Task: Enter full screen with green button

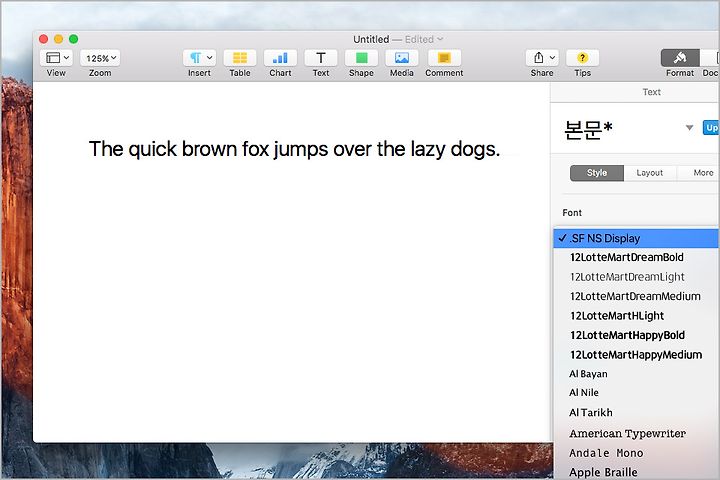Action: (x=73, y=39)
